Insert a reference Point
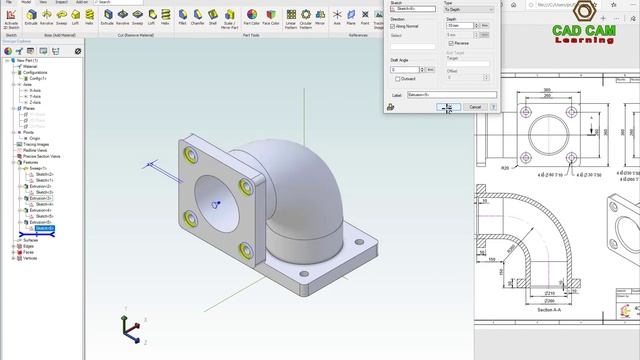 [365, 18]
